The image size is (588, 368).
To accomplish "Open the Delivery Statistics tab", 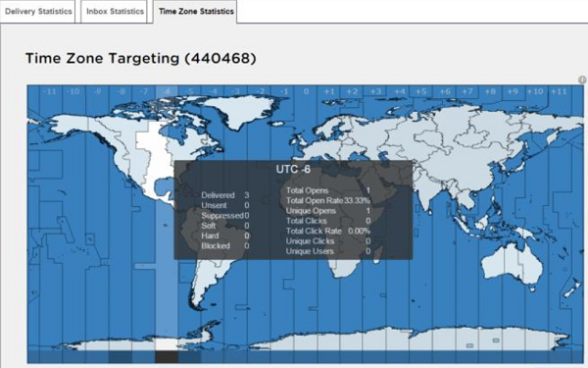I will pyautogui.click(x=38, y=12).
